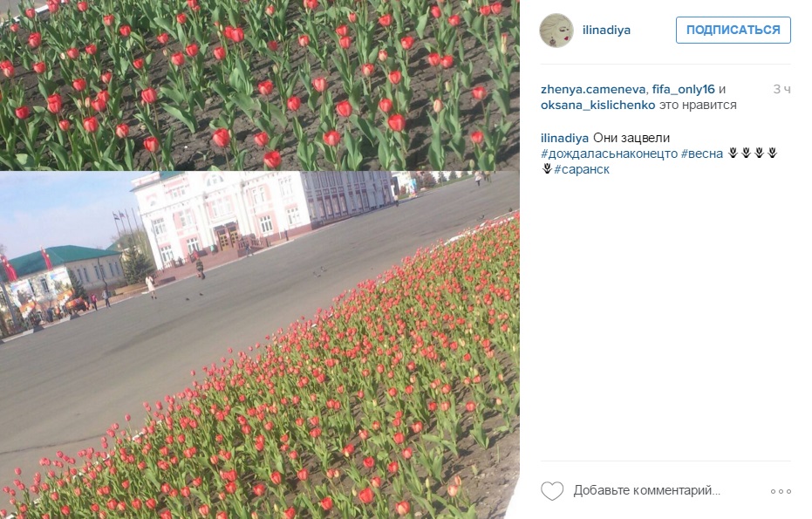Viewport: 812px width, 519px height.
Task: Click the это нравится likes text
Action: coord(698,105)
